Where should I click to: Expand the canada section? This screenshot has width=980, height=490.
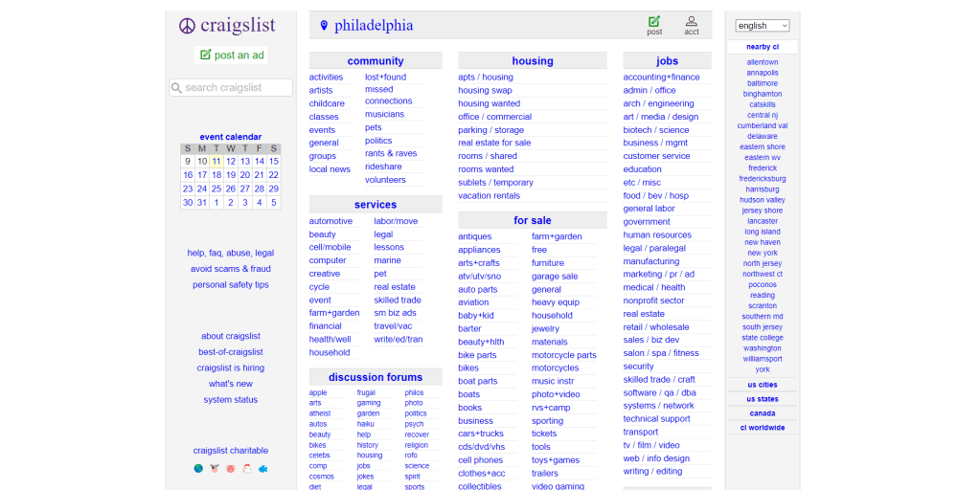pyautogui.click(x=763, y=413)
